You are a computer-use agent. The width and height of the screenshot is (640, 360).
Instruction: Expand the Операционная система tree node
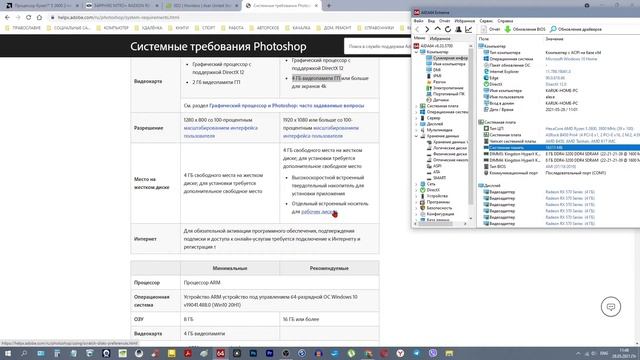[417, 112]
